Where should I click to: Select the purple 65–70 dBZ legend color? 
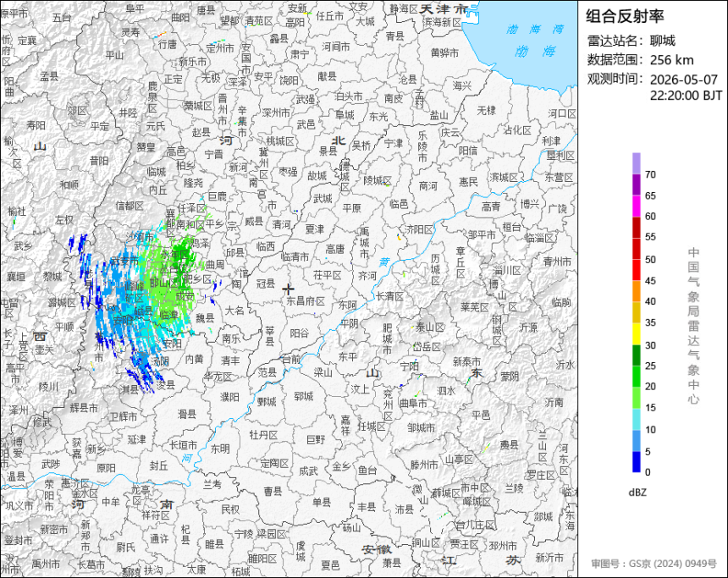point(636,184)
